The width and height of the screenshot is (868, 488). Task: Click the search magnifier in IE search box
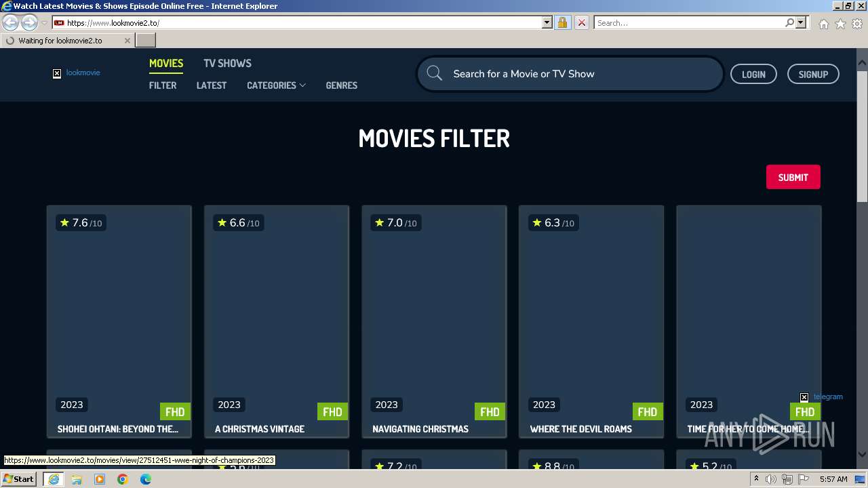(x=789, y=22)
